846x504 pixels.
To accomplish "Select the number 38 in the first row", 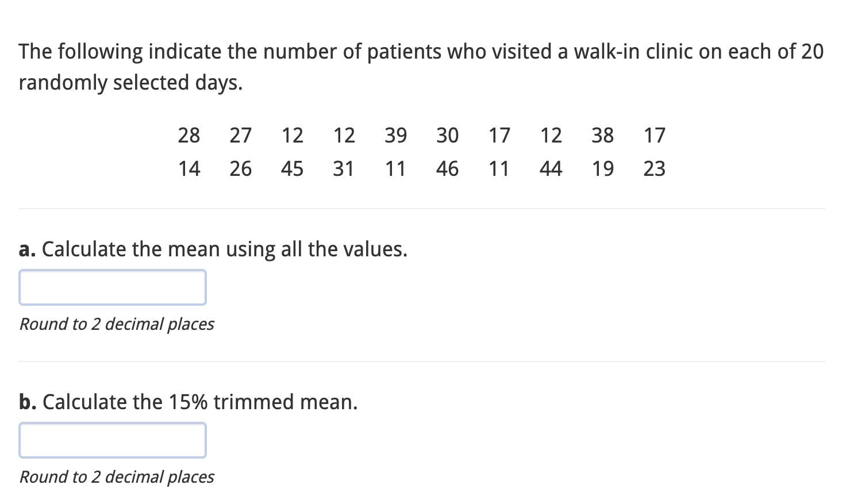I will click(x=602, y=135).
